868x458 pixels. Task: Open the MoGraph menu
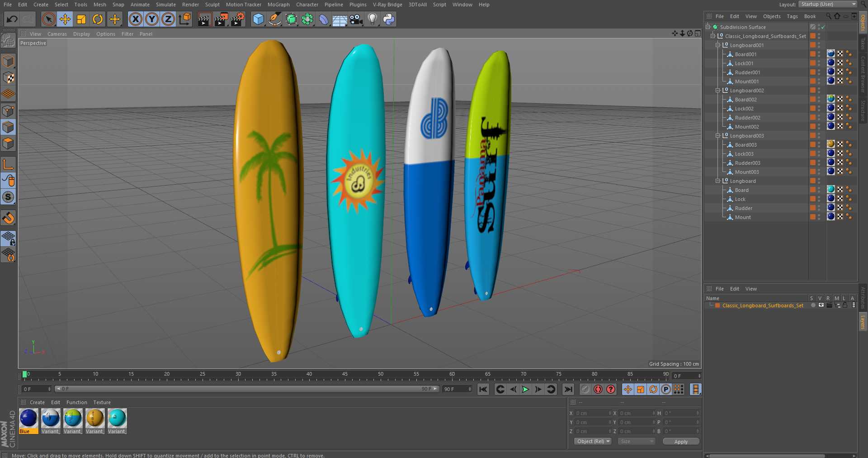pos(278,5)
